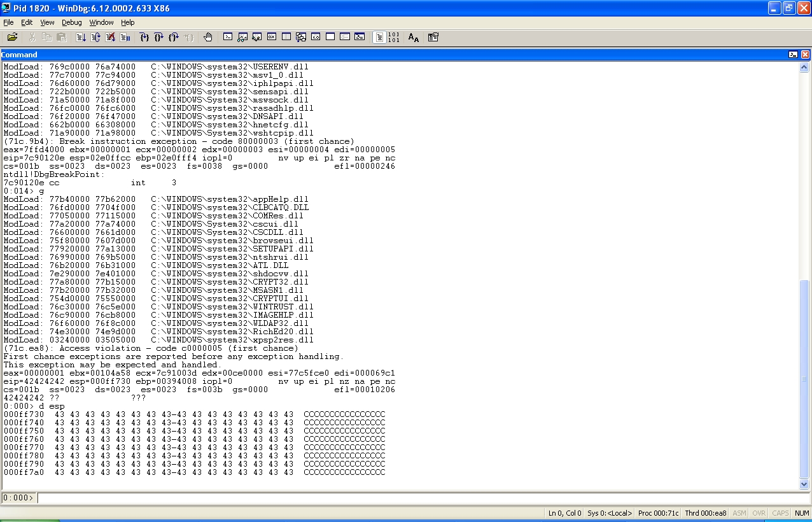
Task: Click the Open Source File folder icon
Action: (12, 38)
